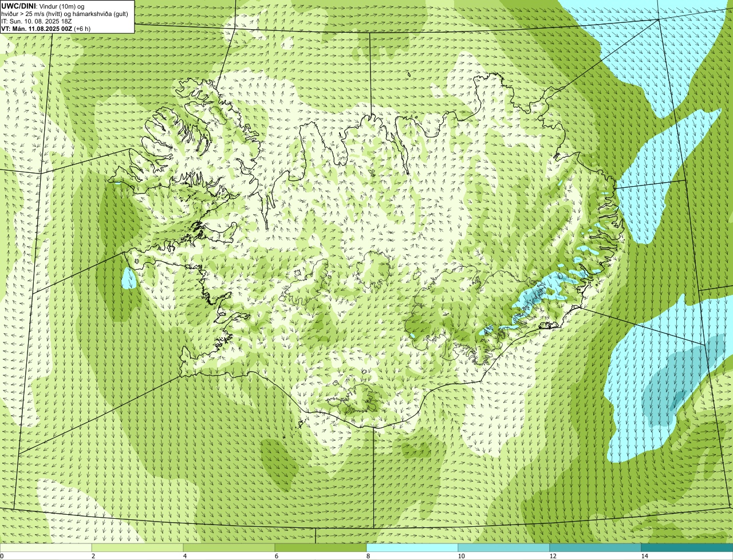Click the "2" label on the color scale

93,556
